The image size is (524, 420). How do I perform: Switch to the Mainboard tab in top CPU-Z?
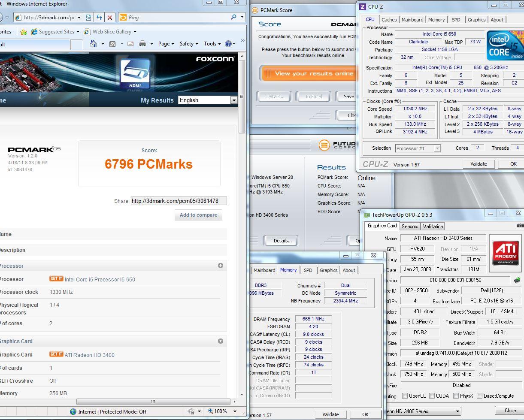(x=412, y=20)
